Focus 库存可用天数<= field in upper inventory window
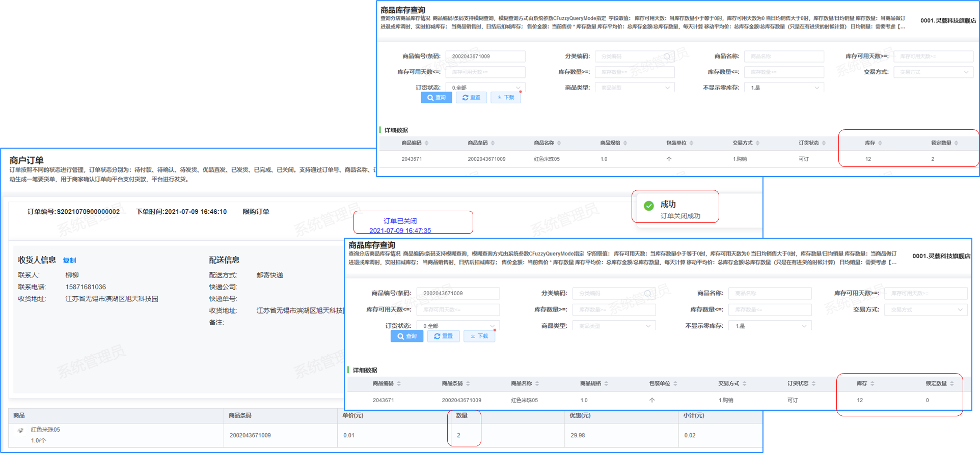Viewport: 980px width, 453px height. (485, 72)
